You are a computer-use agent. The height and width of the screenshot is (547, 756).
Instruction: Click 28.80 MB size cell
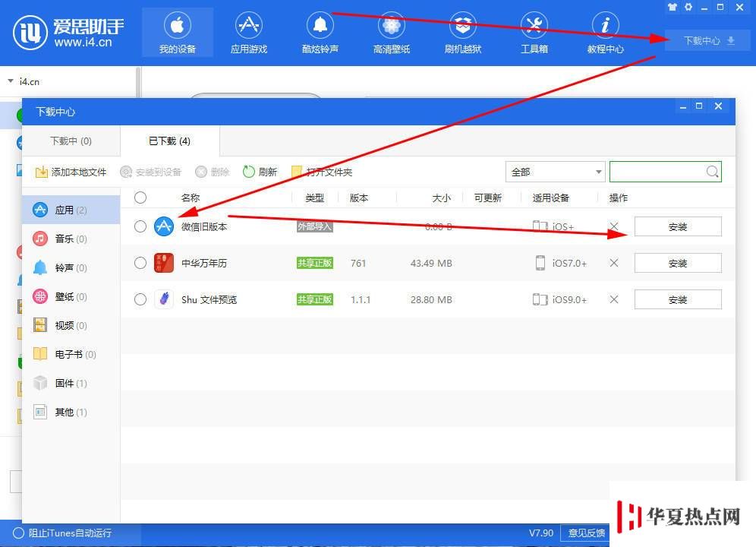tap(431, 299)
